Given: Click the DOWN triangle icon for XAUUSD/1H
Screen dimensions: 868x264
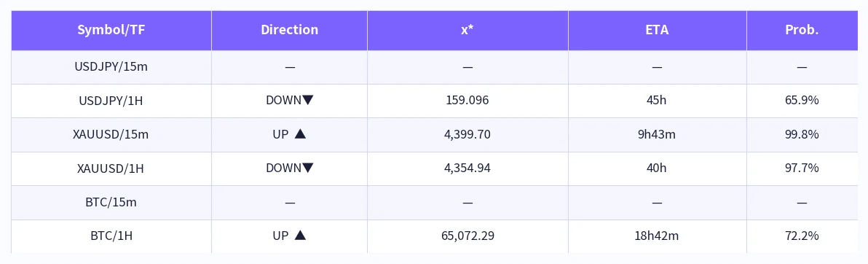Looking at the screenshot, I should pos(308,168).
